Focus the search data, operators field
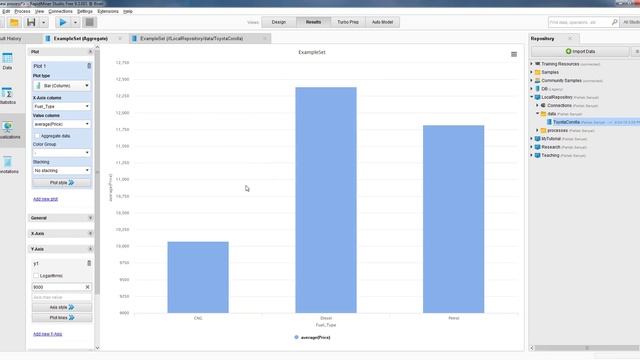Screen dimensions: 640x360 coord(579,22)
